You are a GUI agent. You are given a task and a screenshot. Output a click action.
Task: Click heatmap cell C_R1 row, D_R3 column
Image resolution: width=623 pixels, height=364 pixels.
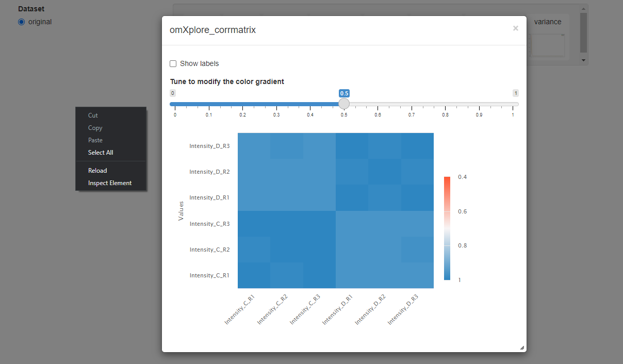[x=417, y=275]
